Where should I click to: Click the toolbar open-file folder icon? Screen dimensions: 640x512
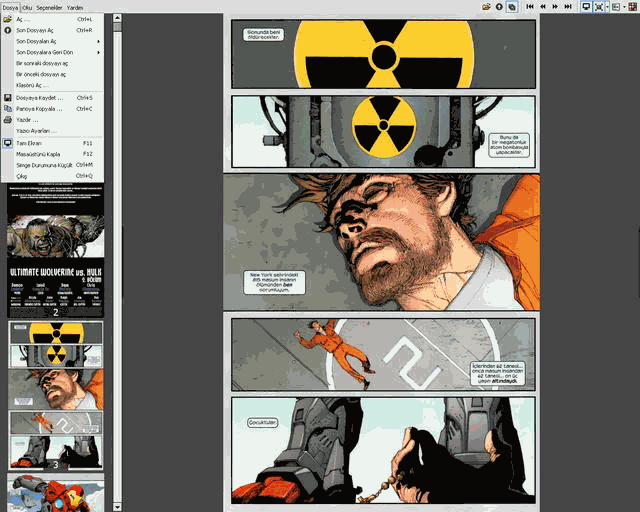tap(486, 7)
